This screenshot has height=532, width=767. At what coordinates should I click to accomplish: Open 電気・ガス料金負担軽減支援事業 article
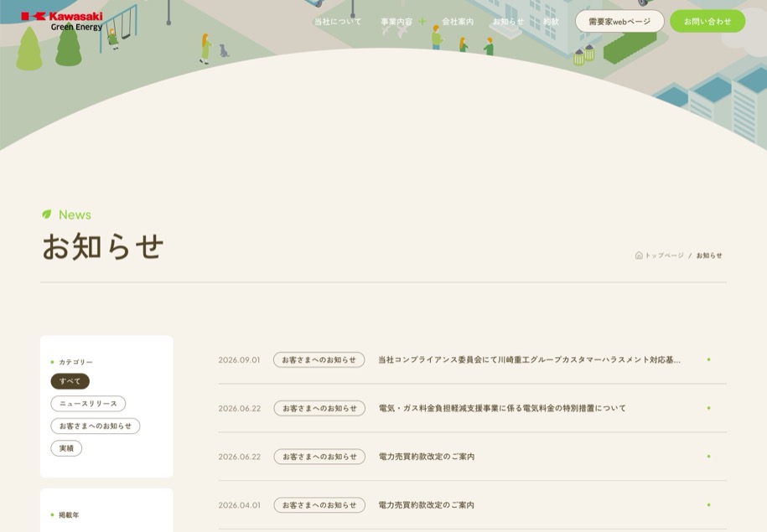point(502,408)
